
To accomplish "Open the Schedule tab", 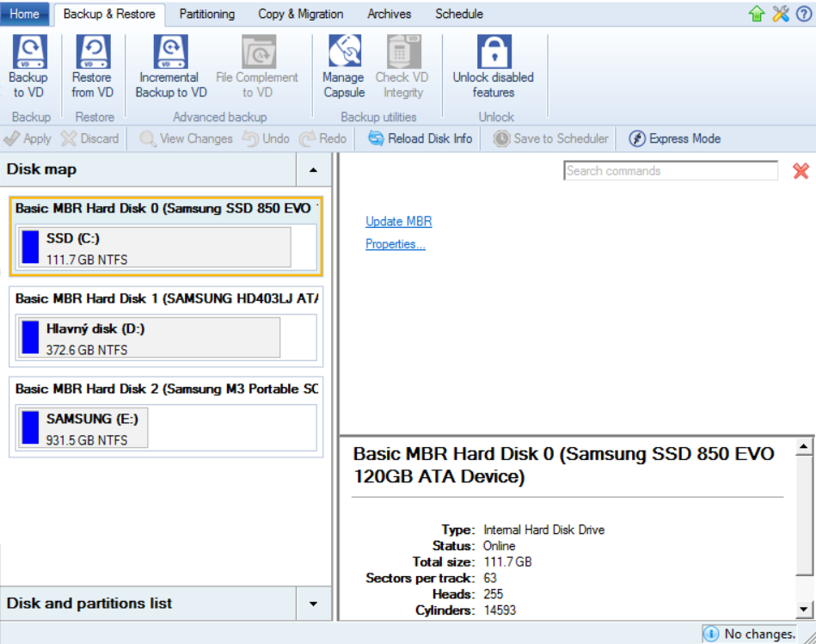I will coord(458,14).
